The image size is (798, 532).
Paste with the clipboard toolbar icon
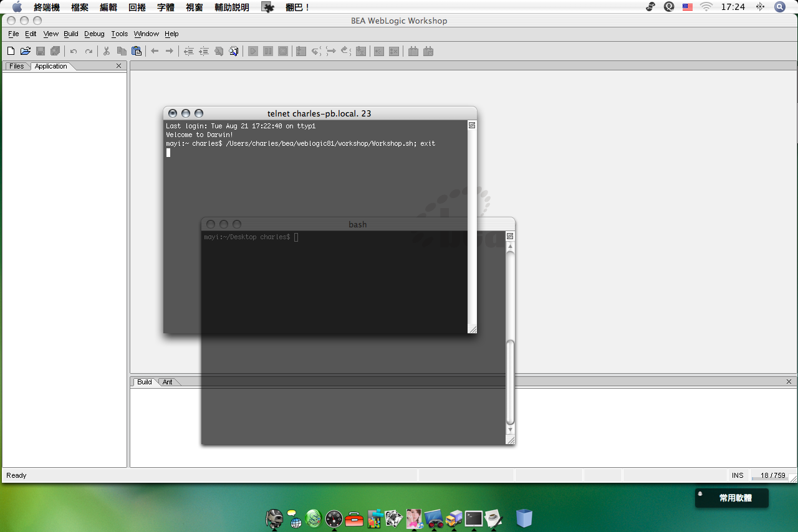(136, 51)
